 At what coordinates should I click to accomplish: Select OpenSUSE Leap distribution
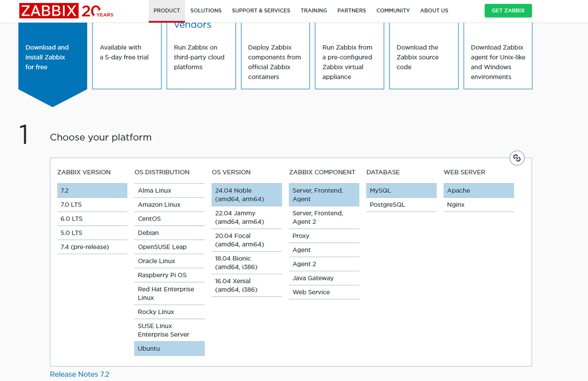[x=170, y=247]
